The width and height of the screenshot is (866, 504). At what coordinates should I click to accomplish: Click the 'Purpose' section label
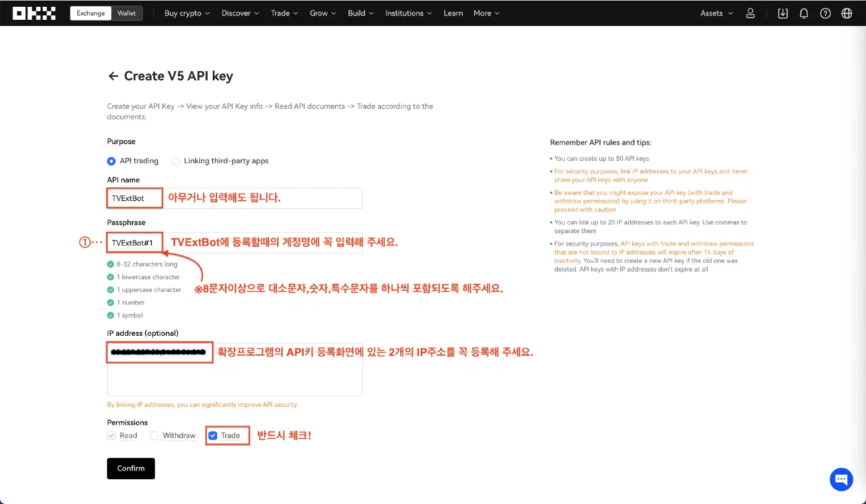coord(121,142)
